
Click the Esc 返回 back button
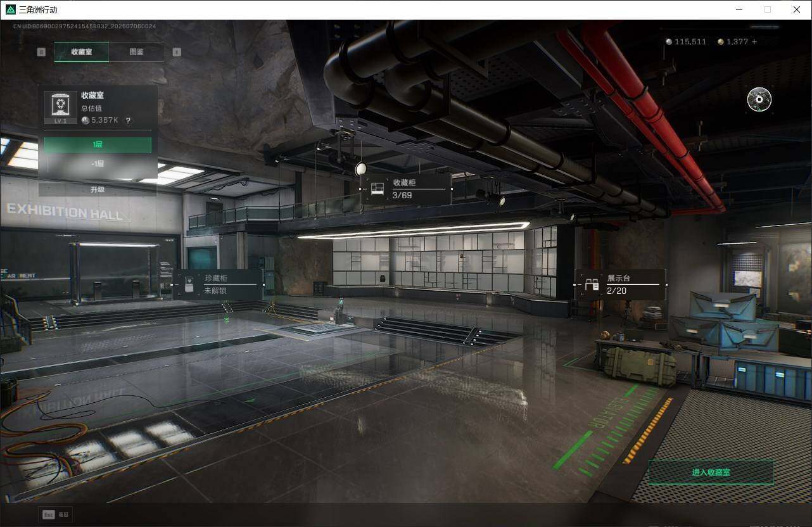point(56,514)
